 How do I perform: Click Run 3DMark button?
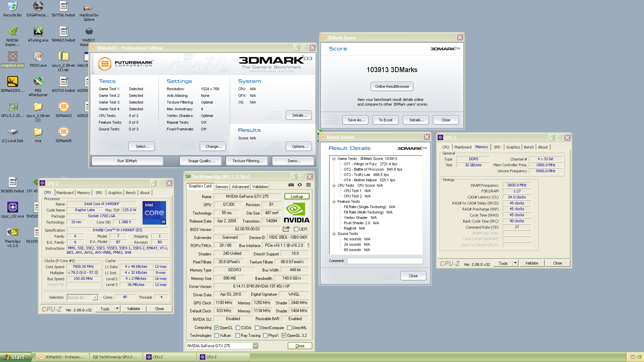pyautogui.click(x=127, y=161)
